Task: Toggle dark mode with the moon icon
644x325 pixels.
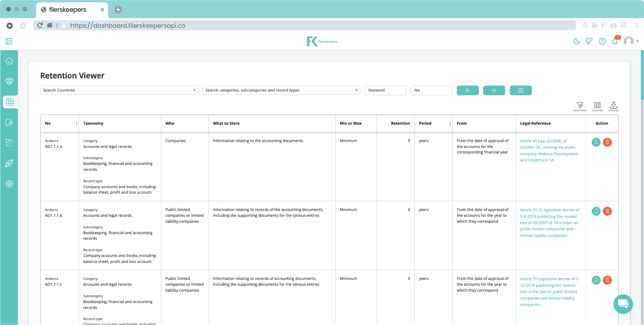Action: tap(576, 41)
